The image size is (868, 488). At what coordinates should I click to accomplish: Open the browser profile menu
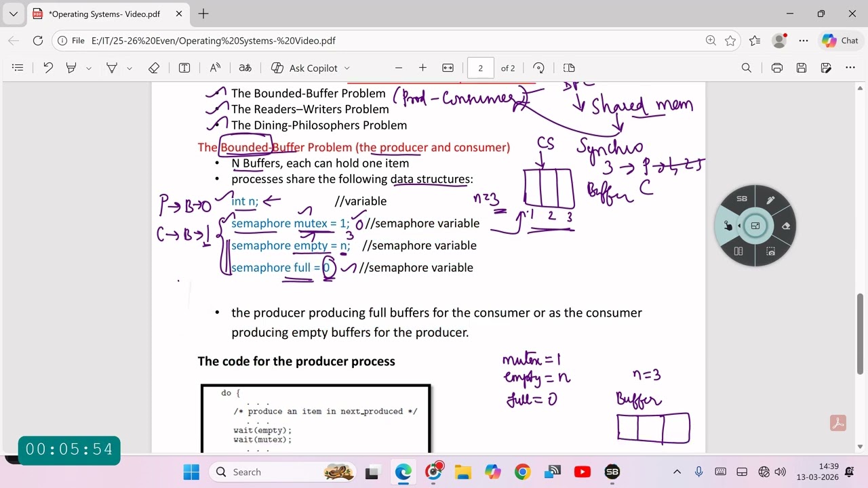[x=779, y=41]
